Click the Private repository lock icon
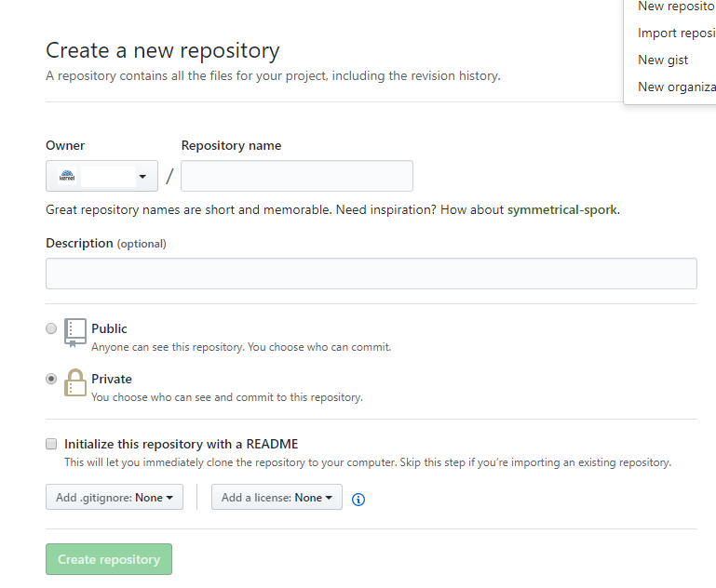 [75, 381]
